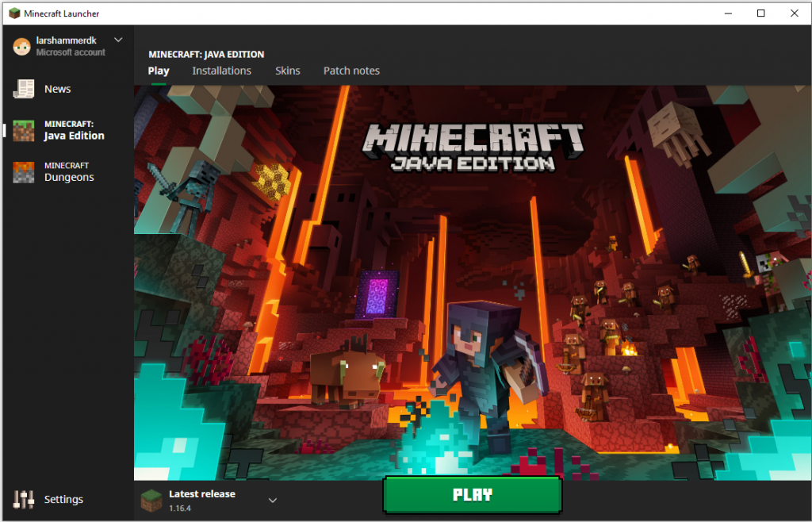Expand the Latest release version chevron

pyautogui.click(x=273, y=501)
